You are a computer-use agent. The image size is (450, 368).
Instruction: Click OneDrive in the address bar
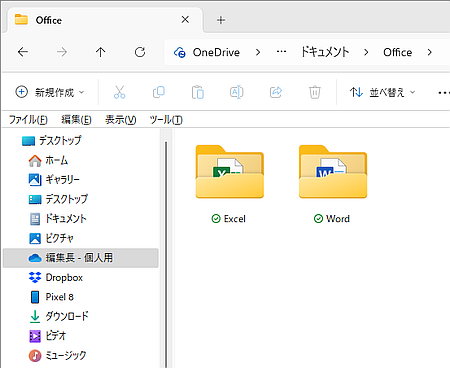(216, 52)
